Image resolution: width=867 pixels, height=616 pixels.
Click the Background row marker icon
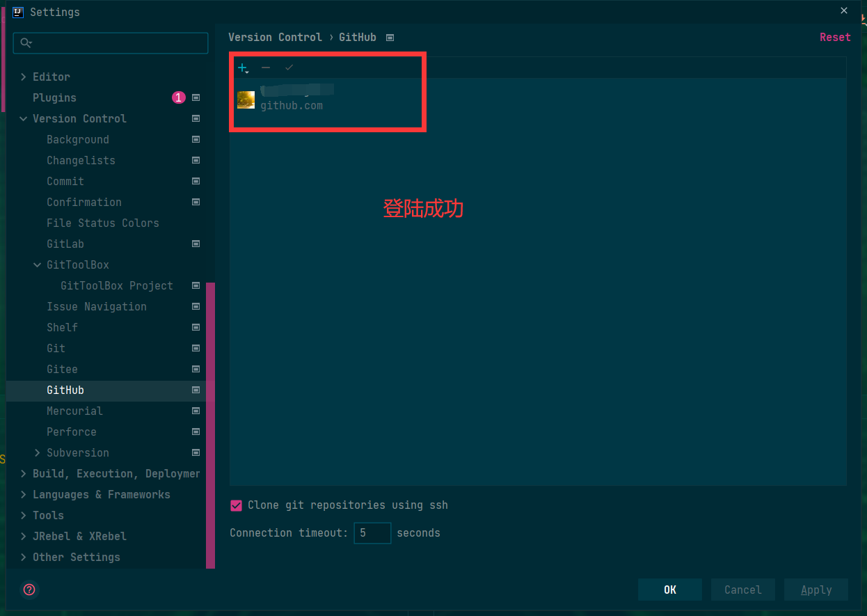click(196, 139)
